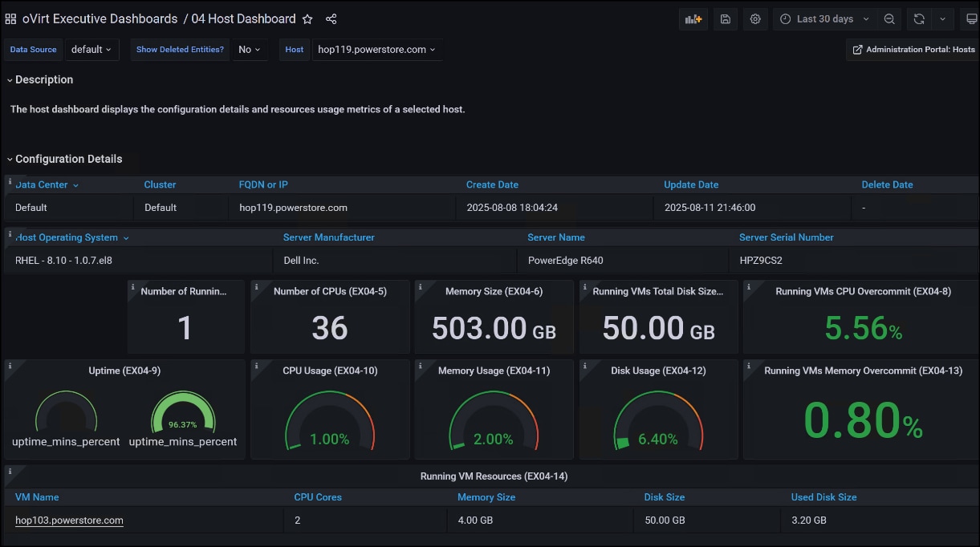Click the Memory Usage gauge showing 2.00%

tap(494, 419)
